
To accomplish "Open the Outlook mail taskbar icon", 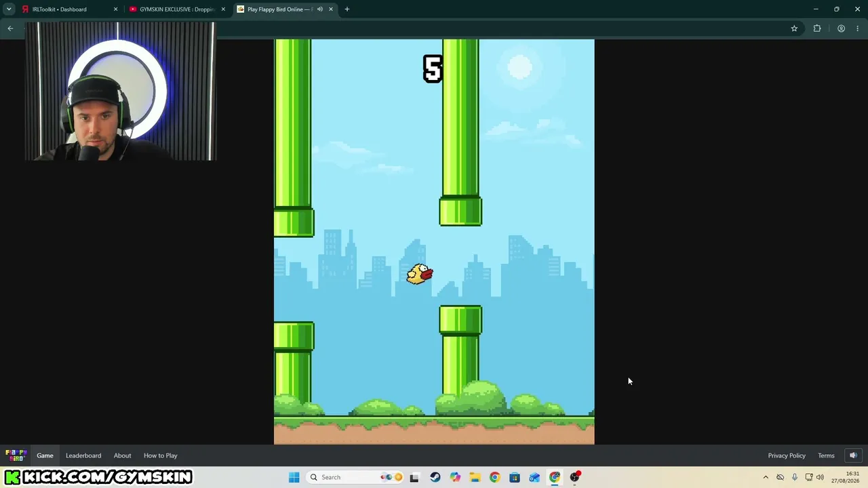I will 534,477.
